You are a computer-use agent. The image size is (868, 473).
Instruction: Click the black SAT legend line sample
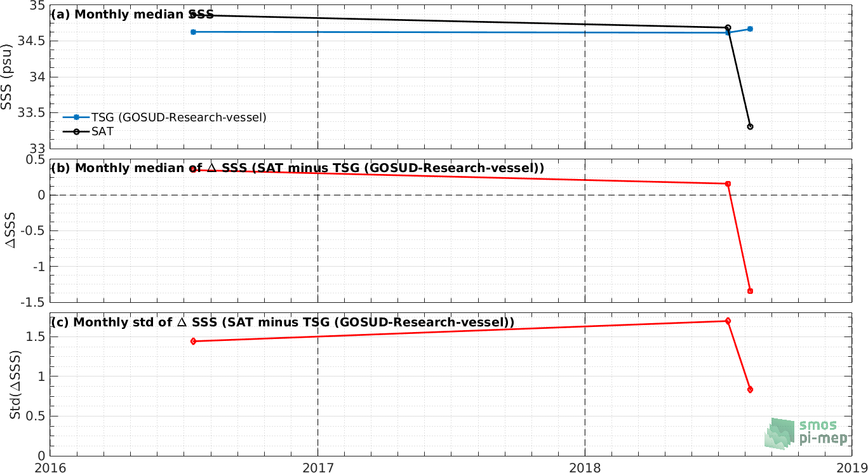(76, 131)
